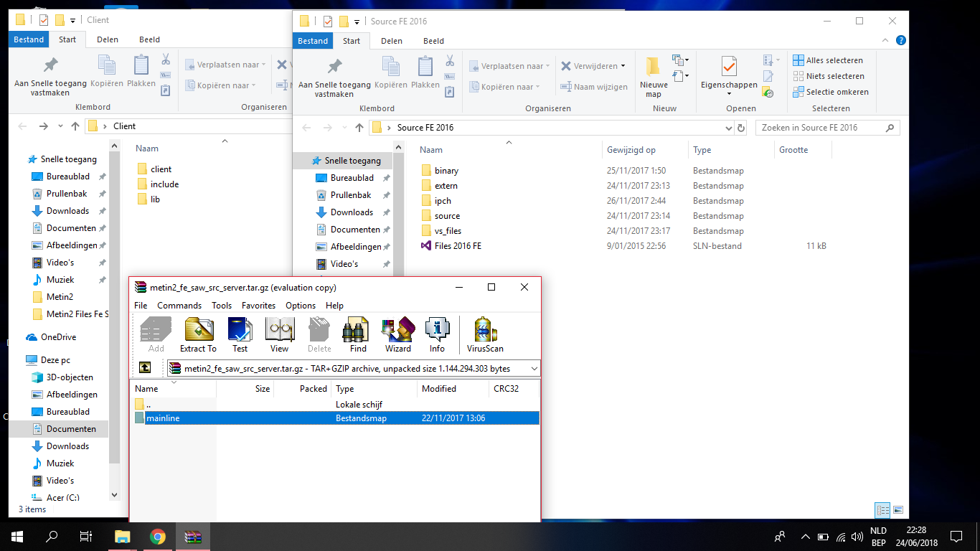Expand the Source FE 2016 address history dropdown

(x=729, y=128)
